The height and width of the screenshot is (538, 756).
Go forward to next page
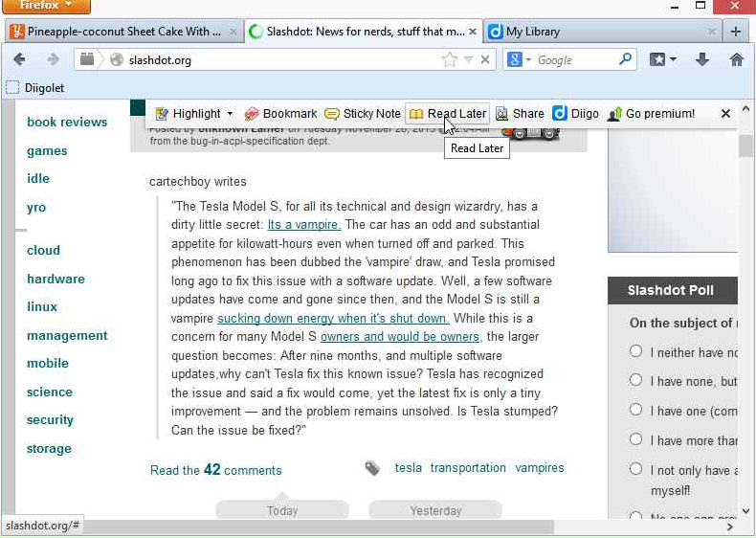coord(53,60)
